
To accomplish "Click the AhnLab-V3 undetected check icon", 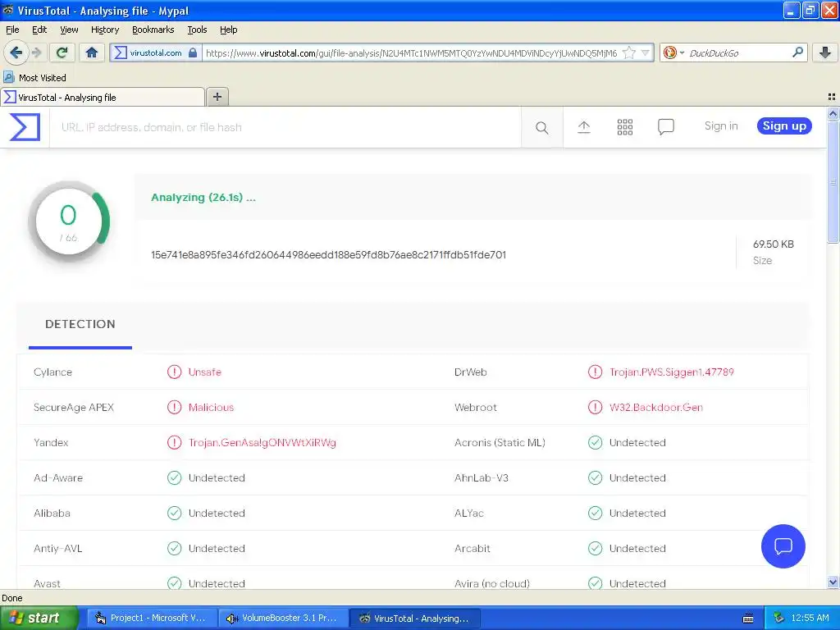I will [x=596, y=478].
